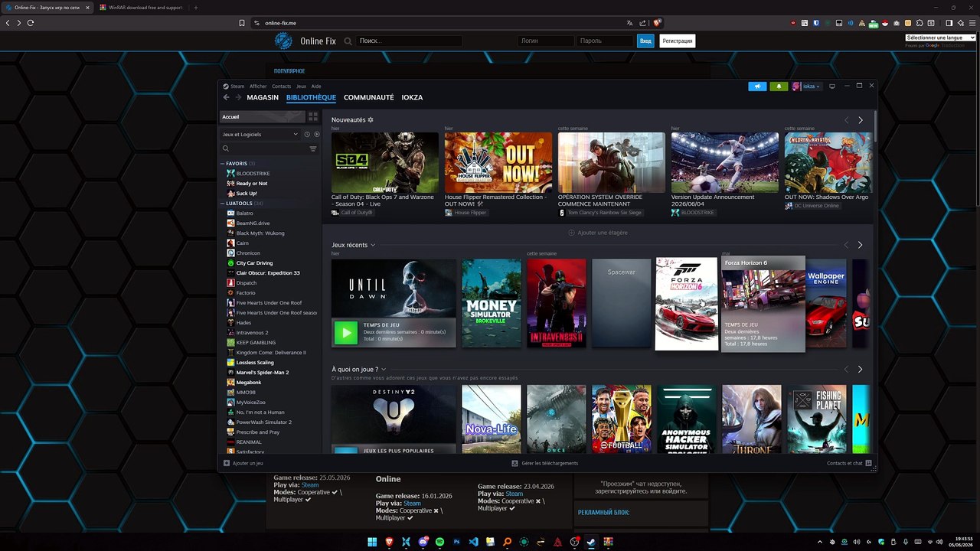Open the MAGASIN tab
The height and width of the screenshot is (551, 980).
pos(263,97)
